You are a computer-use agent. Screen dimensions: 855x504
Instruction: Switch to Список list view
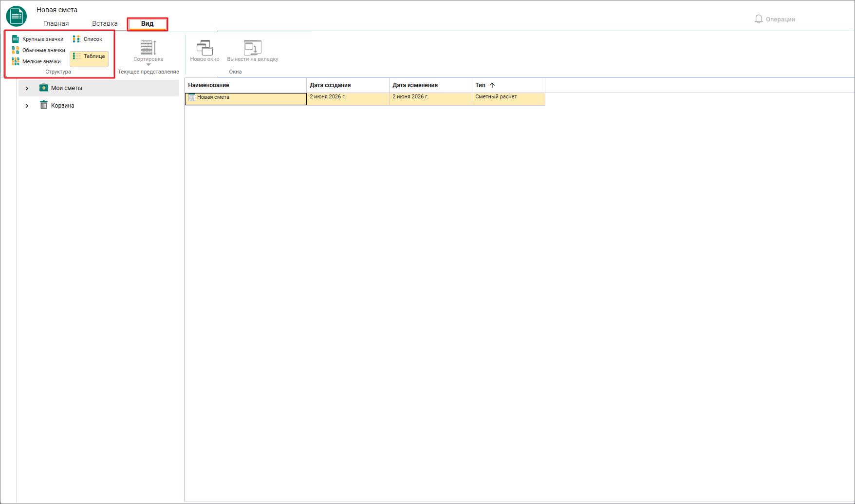(88, 39)
